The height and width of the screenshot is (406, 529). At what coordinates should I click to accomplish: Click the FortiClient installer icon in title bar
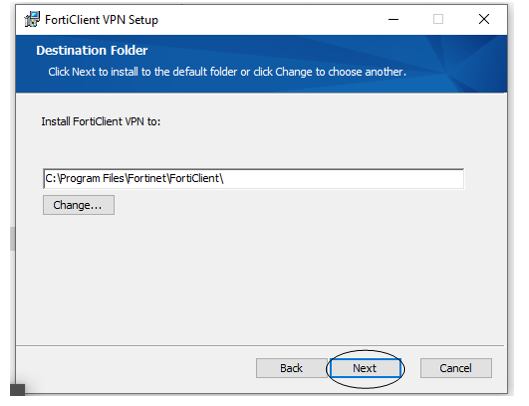[32, 19]
